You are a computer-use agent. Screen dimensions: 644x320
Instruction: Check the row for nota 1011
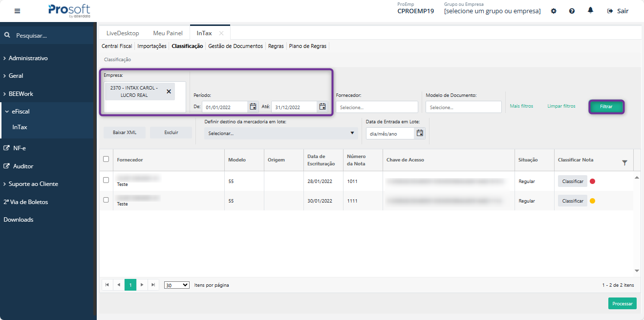tap(106, 180)
